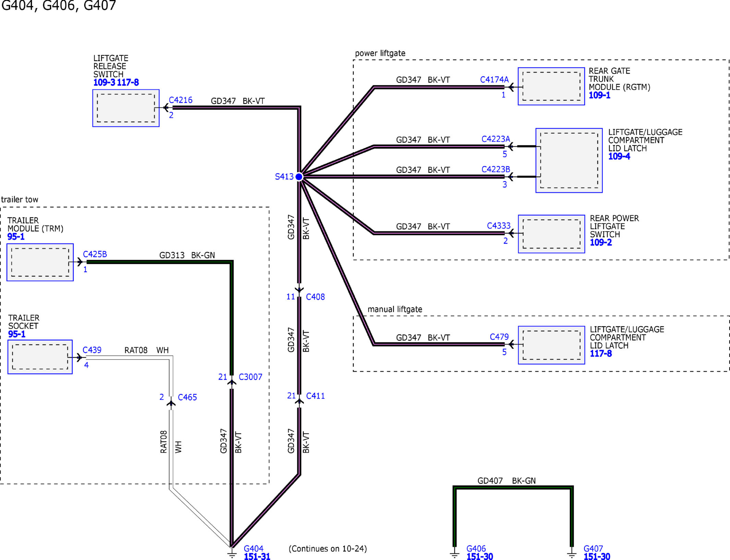Open page reference link 109-4
The image size is (730, 560).
619,156
